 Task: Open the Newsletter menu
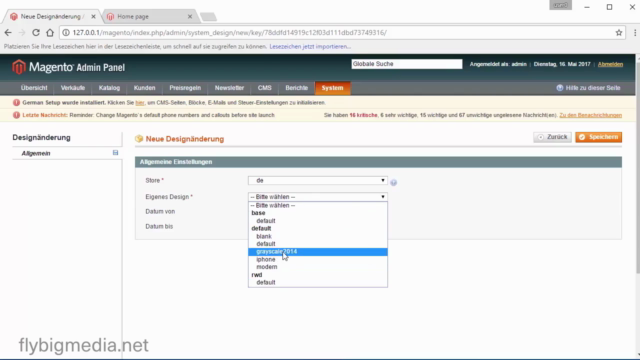[229, 88]
